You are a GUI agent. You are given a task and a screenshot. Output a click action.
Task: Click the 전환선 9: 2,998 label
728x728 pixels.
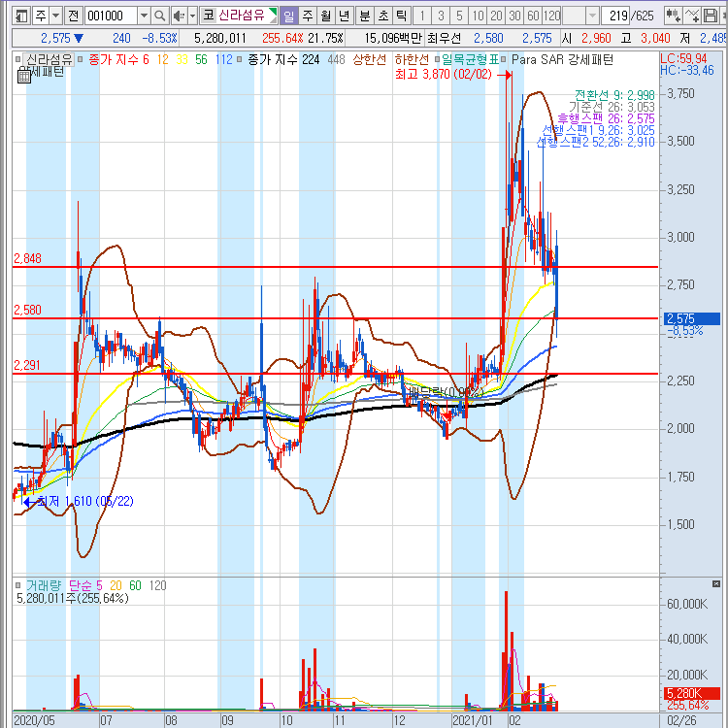[x=614, y=95]
